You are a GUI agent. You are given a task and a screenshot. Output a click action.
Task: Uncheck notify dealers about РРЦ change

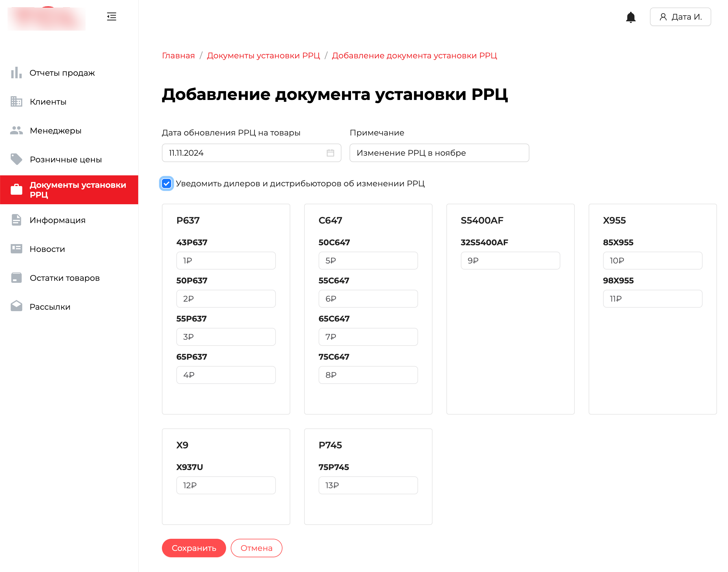coord(167,183)
